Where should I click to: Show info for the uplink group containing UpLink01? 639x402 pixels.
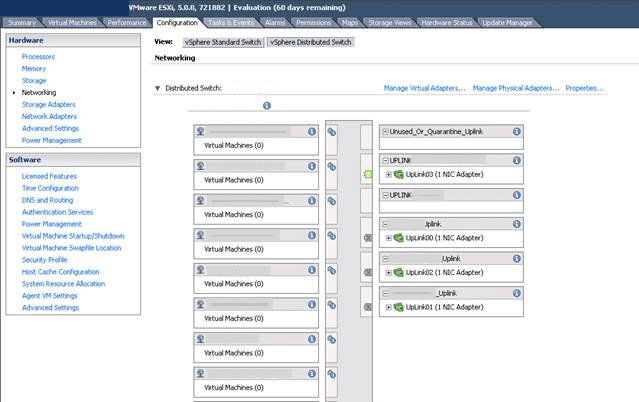pyautogui.click(x=516, y=293)
